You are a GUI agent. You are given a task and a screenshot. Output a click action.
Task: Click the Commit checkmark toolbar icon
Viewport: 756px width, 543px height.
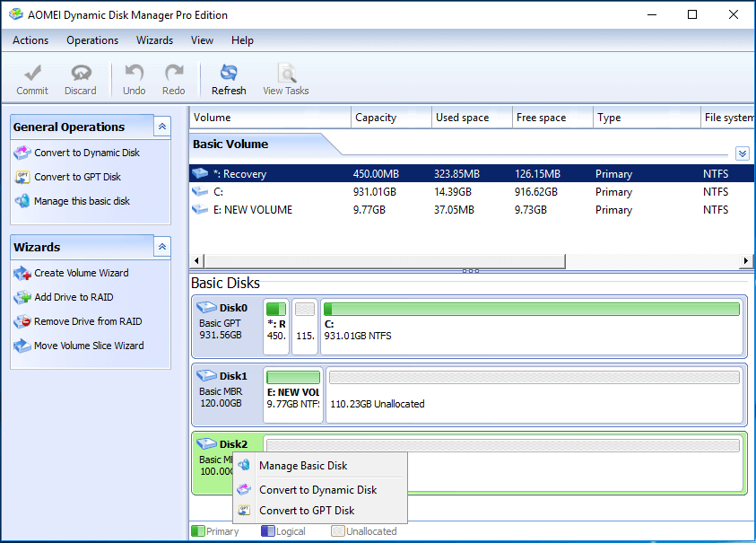pyautogui.click(x=32, y=74)
